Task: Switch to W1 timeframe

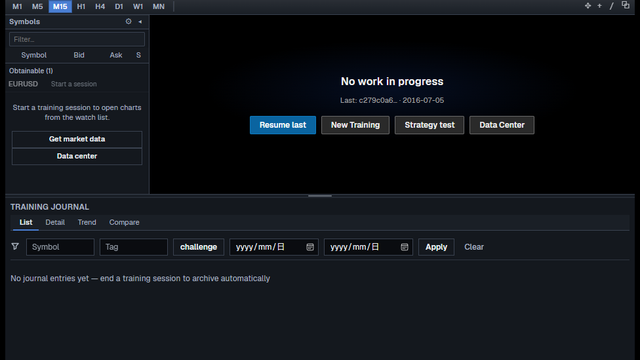Action: (138, 7)
